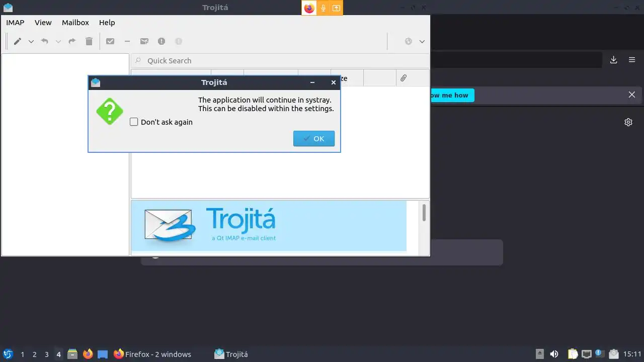The height and width of the screenshot is (362, 644).
Task: Open the Firefox hamburger menu
Action: coord(632,60)
